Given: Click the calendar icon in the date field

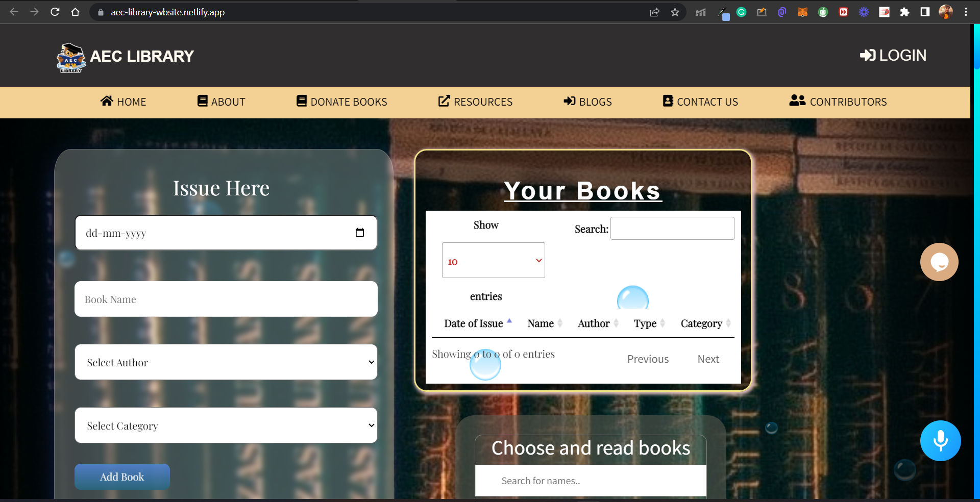Looking at the screenshot, I should coord(360,233).
